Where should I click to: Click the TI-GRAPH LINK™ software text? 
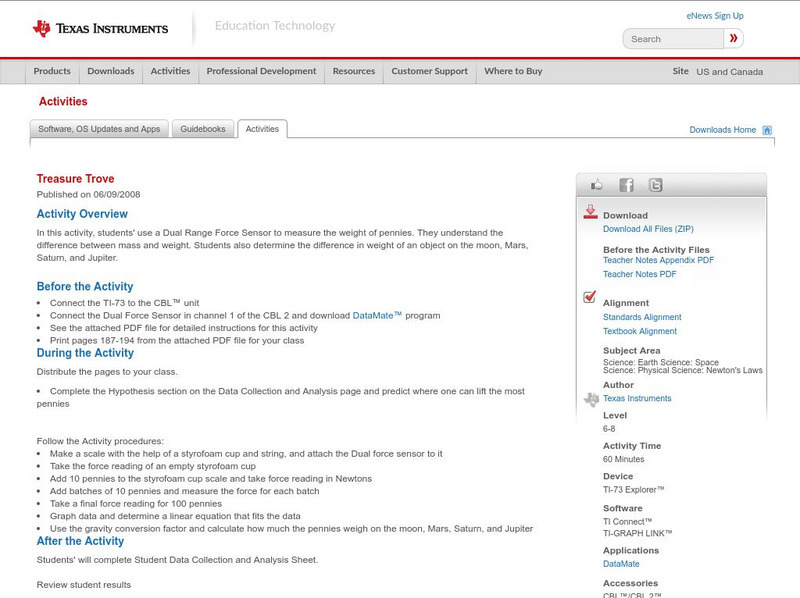pos(638,533)
